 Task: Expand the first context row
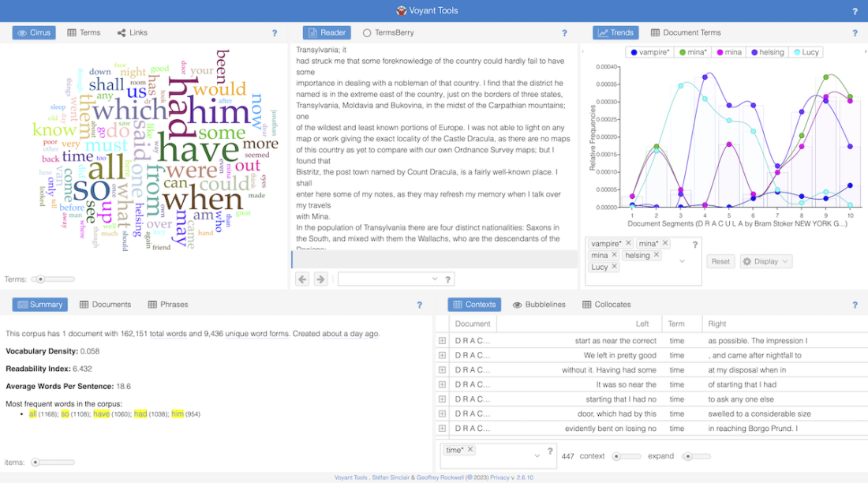click(442, 341)
